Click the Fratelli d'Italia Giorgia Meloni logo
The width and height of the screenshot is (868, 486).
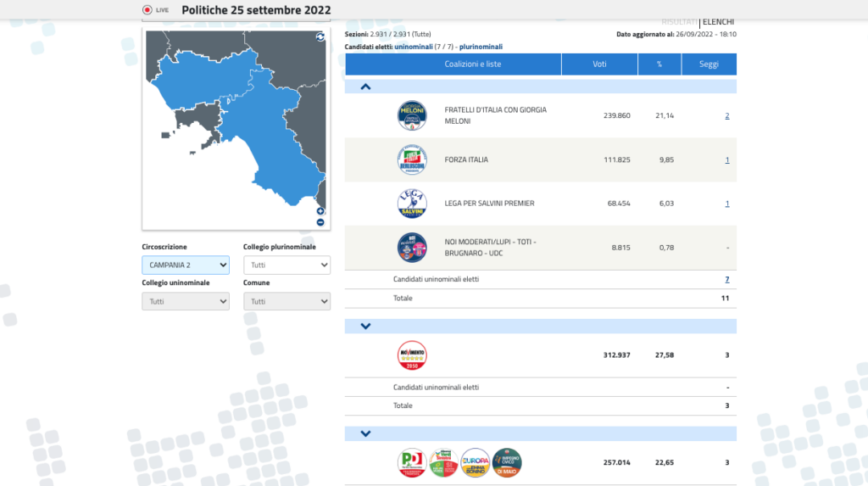(412, 115)
